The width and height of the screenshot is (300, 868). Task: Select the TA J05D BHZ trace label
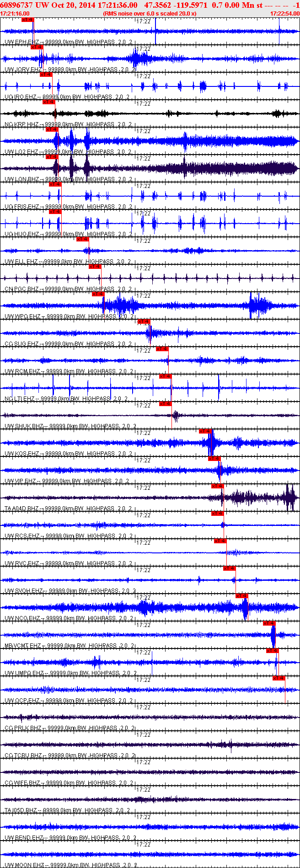(68, 810)
